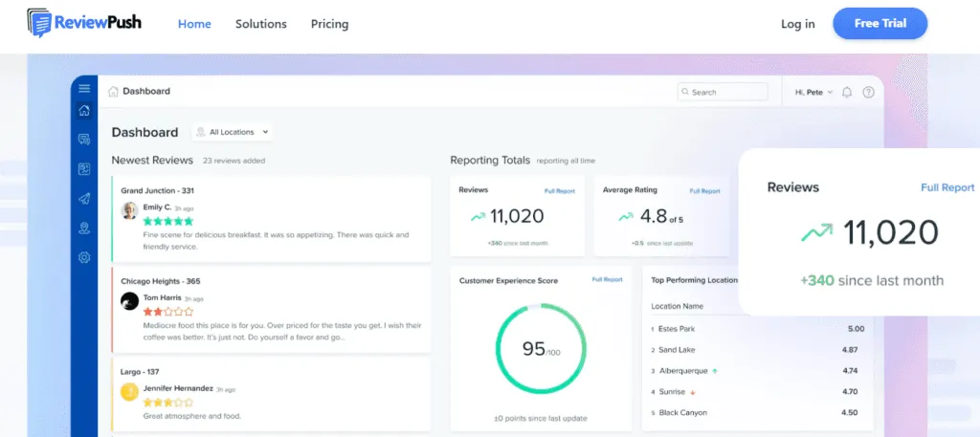Click the 'reporting all time' label
Screen dimensions: 980x437
[566, 161]
